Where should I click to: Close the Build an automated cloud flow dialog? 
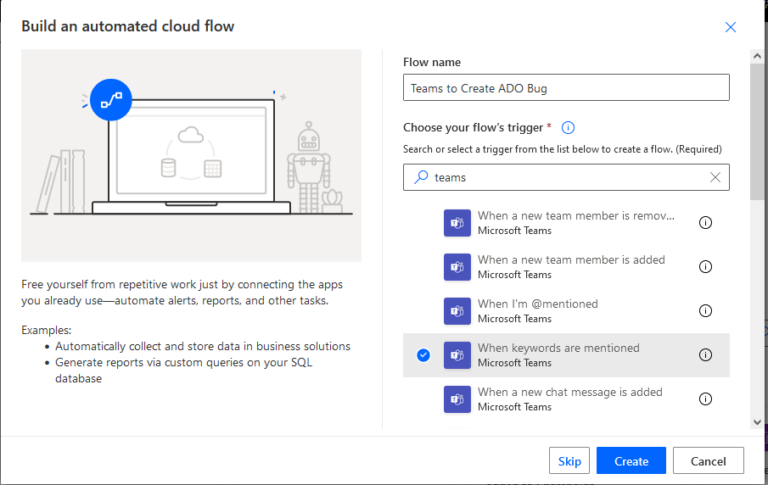pos(730,27)
